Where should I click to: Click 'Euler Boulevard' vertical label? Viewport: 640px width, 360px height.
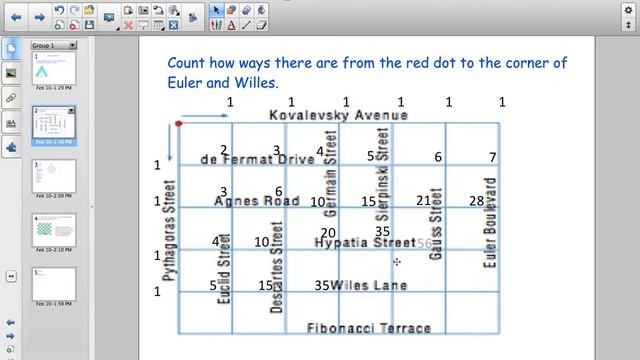click(x=490, y=222)
